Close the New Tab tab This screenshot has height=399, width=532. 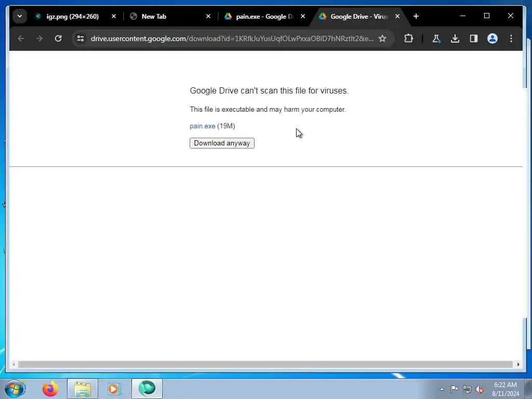point(208,16)
